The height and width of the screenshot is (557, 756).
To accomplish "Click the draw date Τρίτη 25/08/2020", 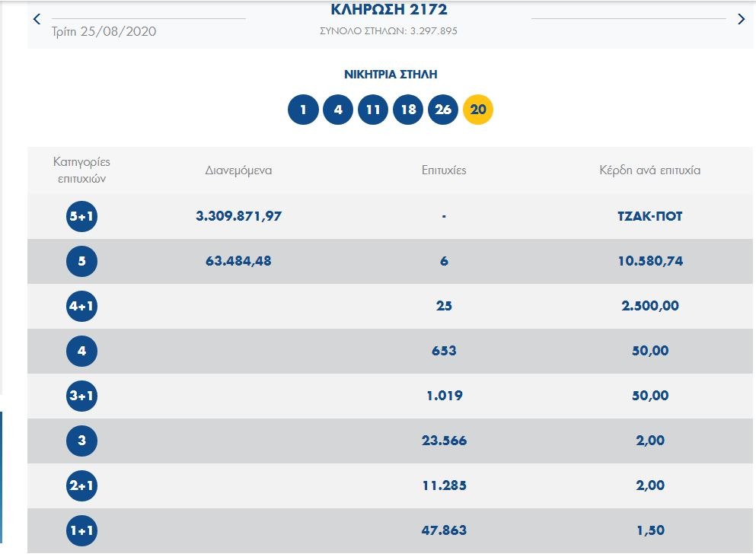I will tap(103, 31).
